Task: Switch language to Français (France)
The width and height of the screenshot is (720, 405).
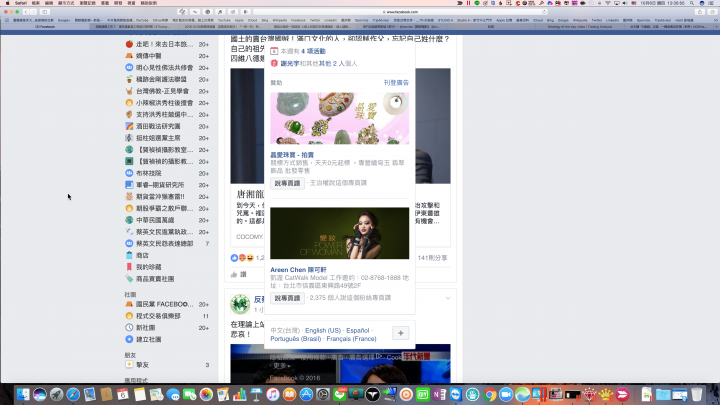Action: click(x=351, y=339)
